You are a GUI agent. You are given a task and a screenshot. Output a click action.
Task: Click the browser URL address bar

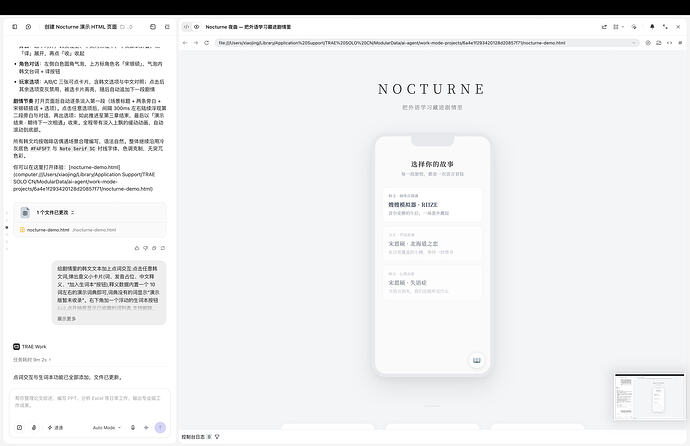(426, 43)
